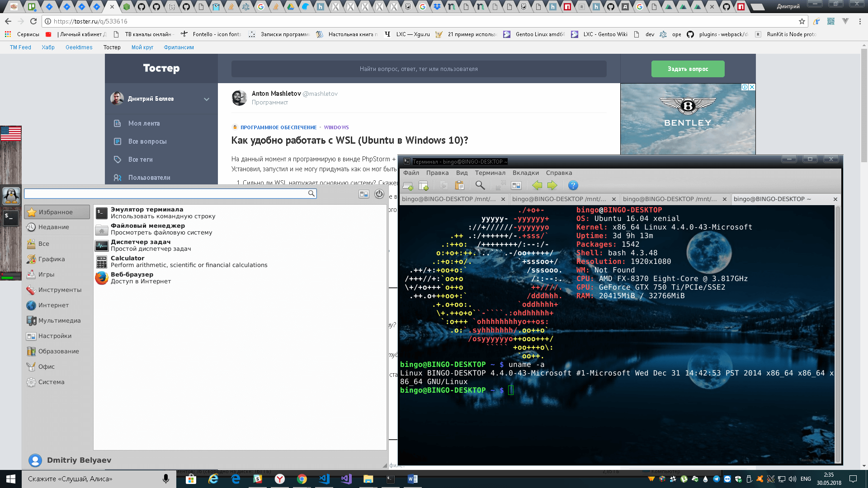Open Visual Studio Code from taskbar
This screenshot has height=488, width=868.
(324, 479)
